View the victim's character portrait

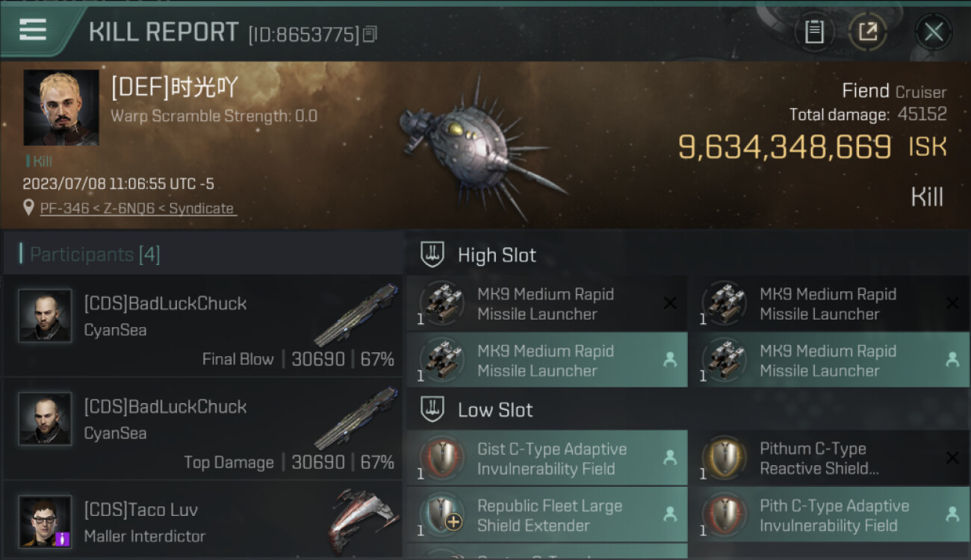61,108
